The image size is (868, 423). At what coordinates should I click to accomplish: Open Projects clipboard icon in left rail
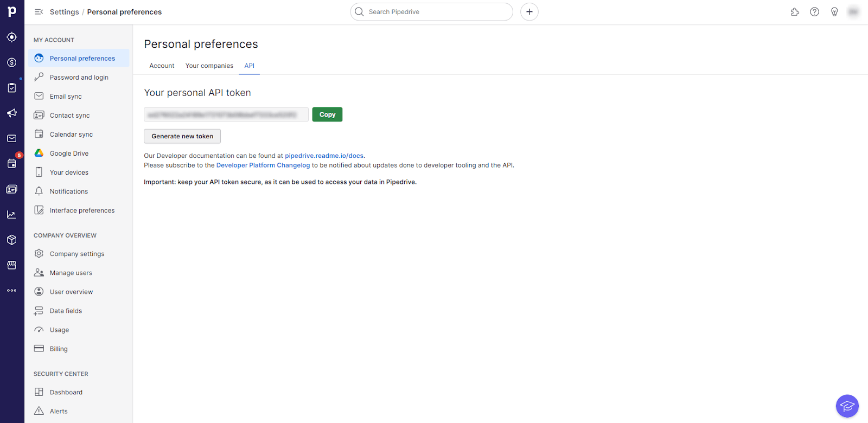(12, 88)
